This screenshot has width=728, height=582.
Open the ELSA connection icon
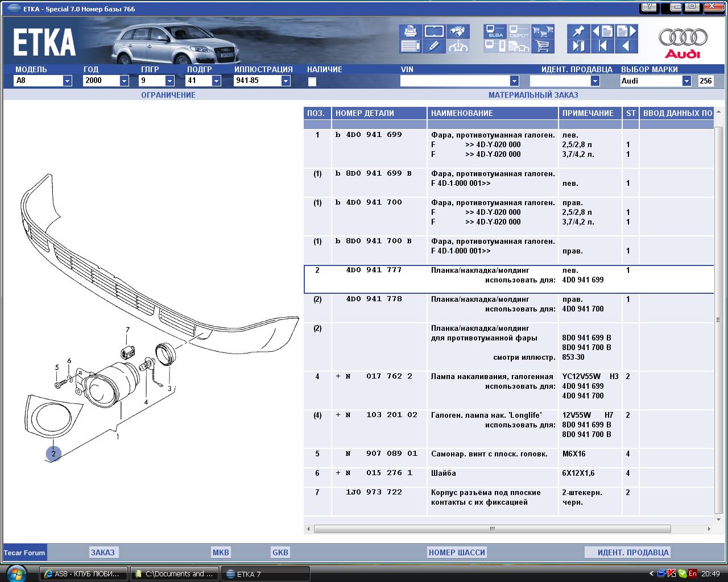(x=495, y=31)
